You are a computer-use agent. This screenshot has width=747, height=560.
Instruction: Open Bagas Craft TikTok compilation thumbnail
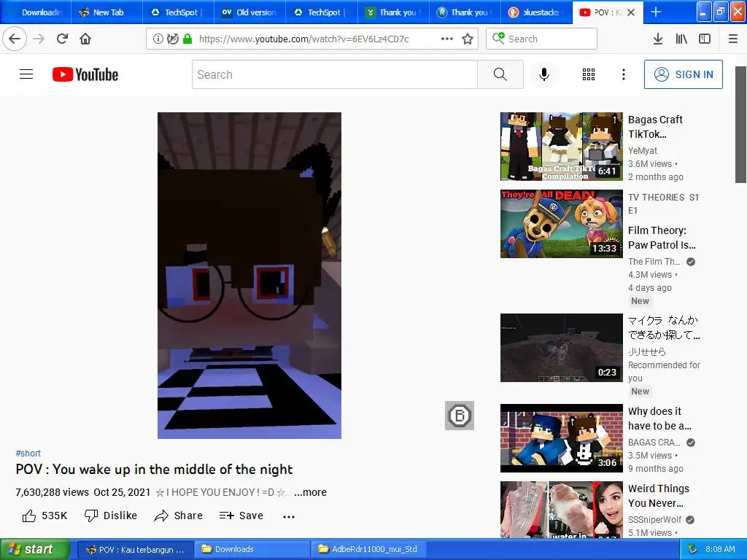(x=561, y=147)
